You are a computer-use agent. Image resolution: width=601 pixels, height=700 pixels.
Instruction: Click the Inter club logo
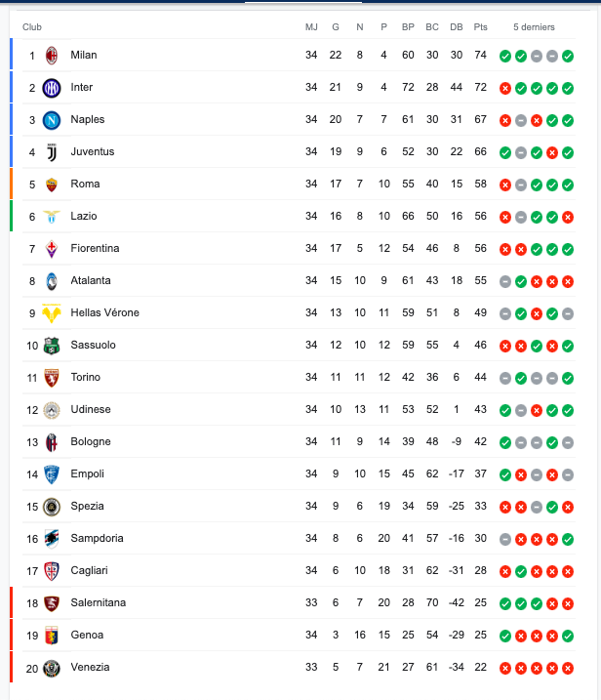click(x=52, y=88)
